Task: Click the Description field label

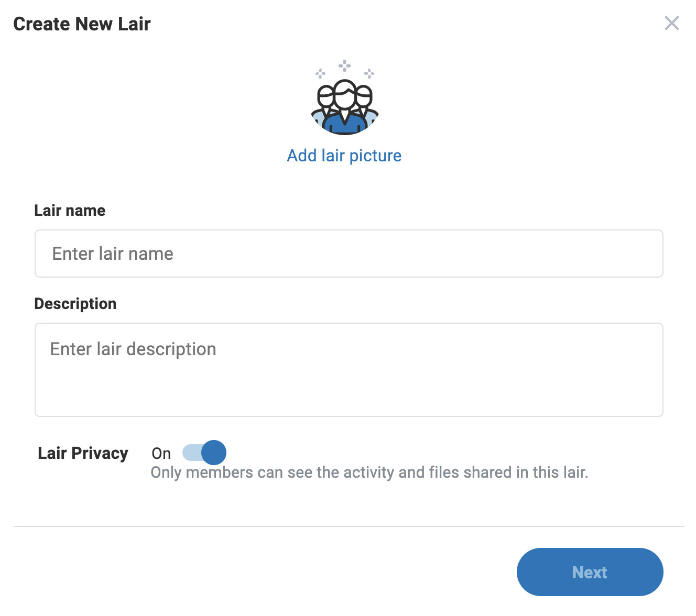Action: [75, 304]
